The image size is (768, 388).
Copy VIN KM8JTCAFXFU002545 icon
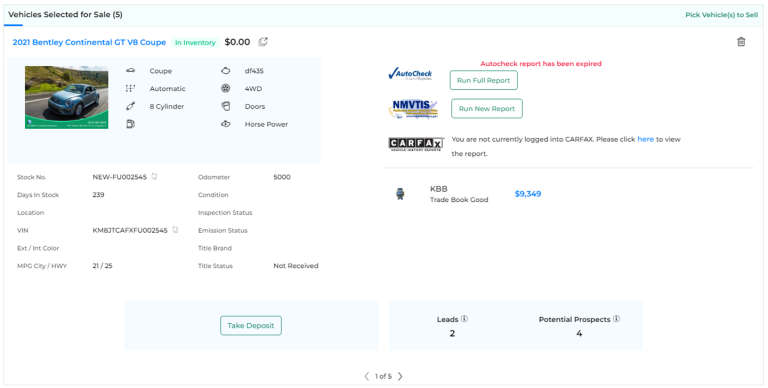(x=175, y=230)
